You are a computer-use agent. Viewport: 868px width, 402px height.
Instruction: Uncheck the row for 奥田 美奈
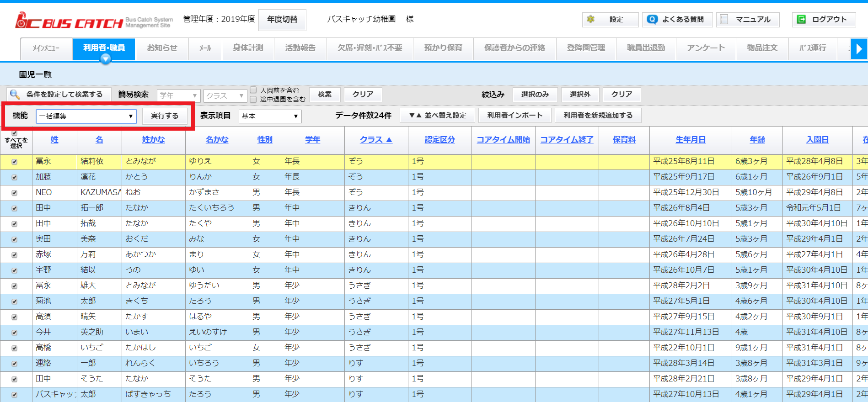pyautogui.click(x=14, y=239)
